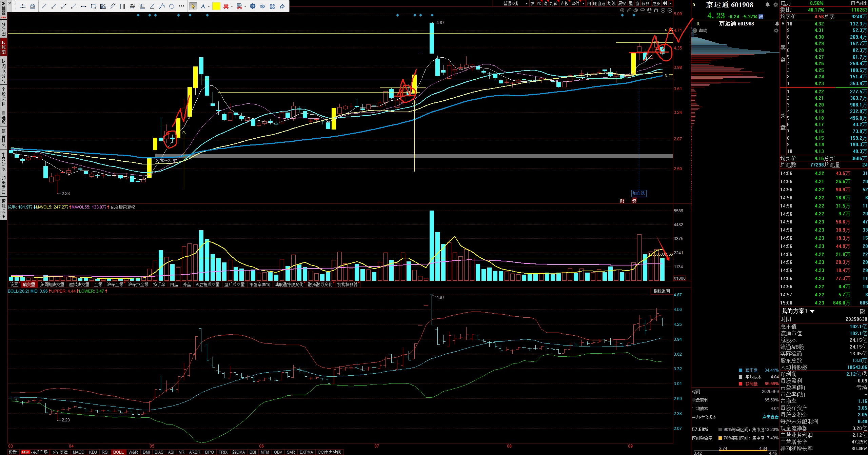Close the drawing toolbar with X

(9, 3)
